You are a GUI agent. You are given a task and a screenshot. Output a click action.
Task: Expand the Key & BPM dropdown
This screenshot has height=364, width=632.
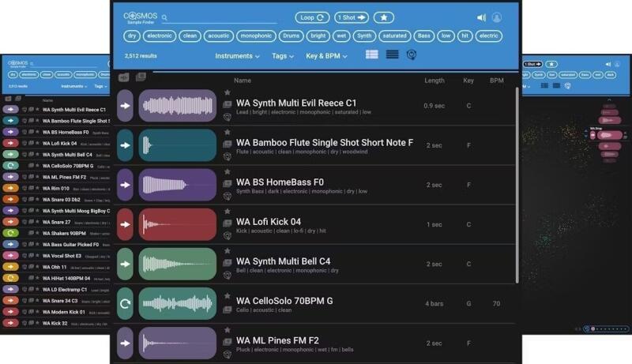(x=328, y=56)
